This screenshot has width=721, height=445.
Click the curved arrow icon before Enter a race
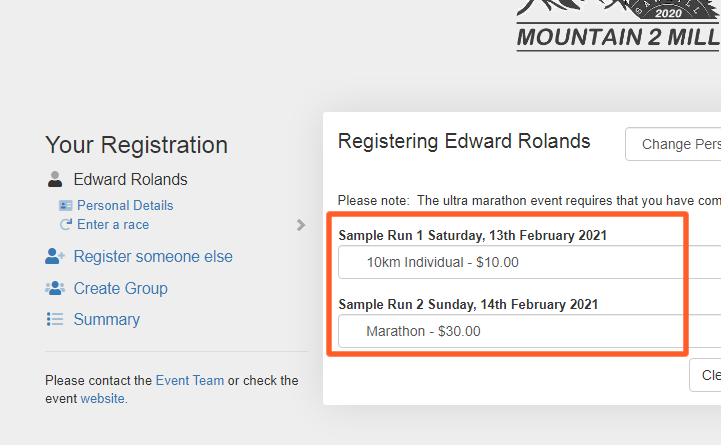pyautogui.click(x=66, y=224)
